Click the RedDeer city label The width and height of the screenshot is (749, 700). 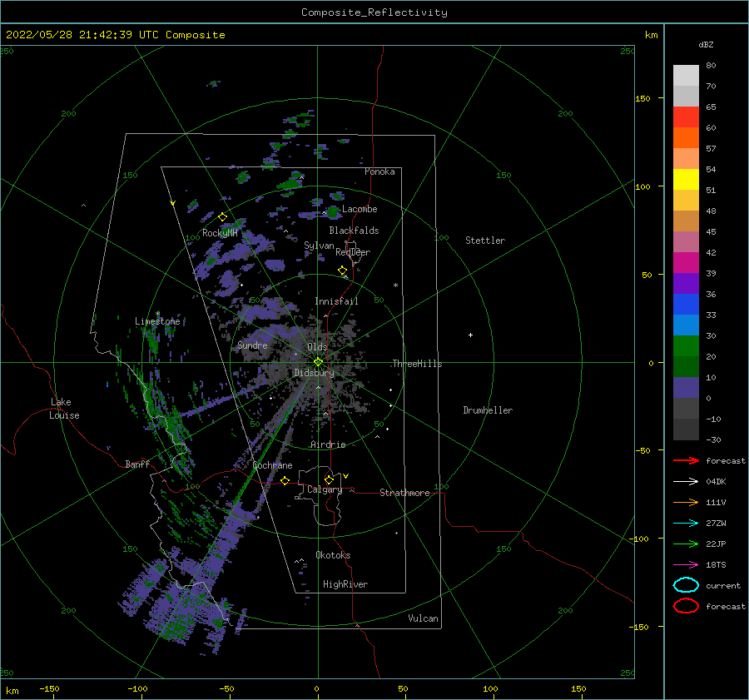(x=353, y=252)
